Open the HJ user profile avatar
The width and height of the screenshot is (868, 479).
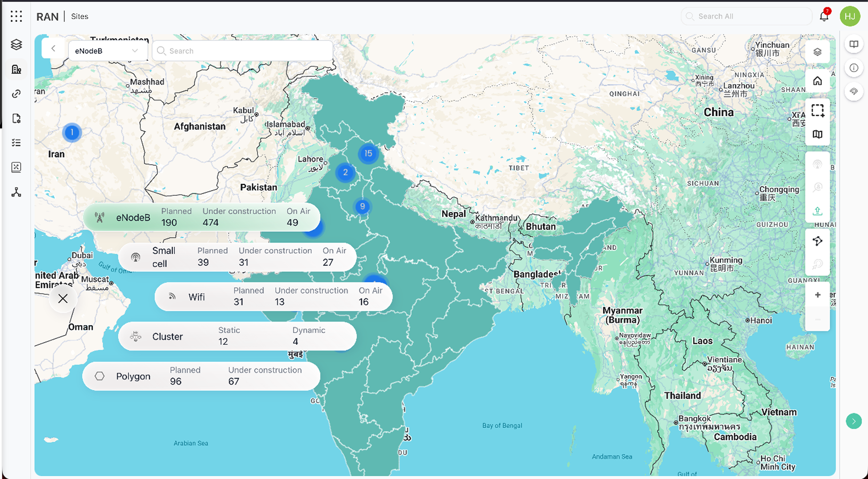pos(850,16)
